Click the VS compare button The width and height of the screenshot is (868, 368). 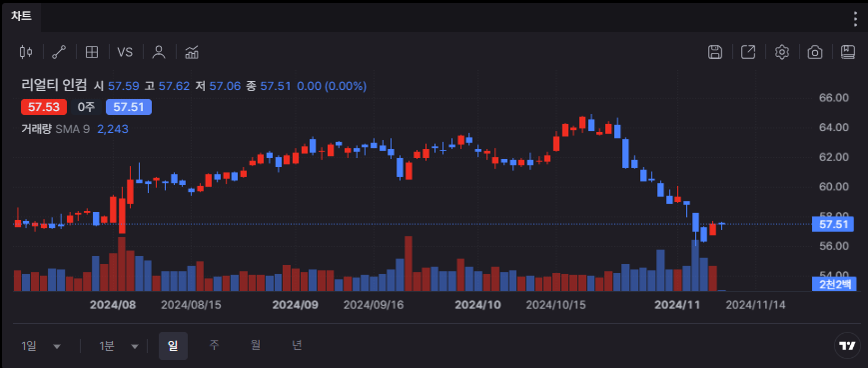coord(125,53)
